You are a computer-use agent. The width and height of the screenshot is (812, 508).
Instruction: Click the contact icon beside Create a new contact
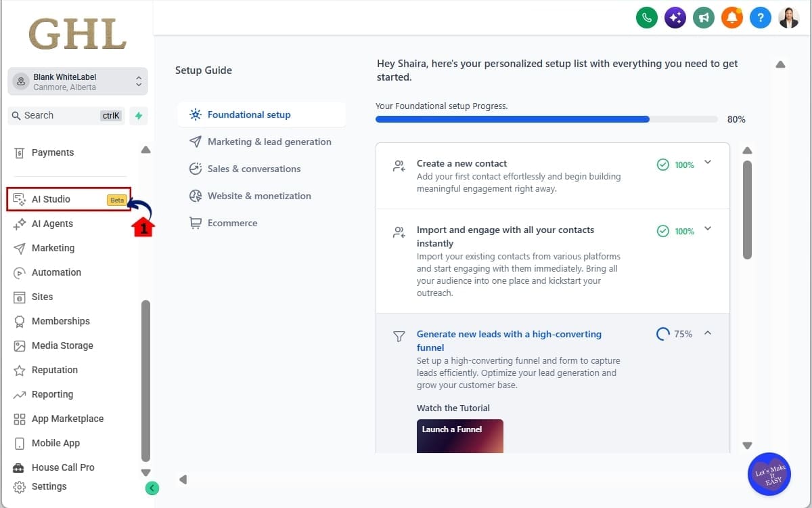pyautogui.click(x=399, y=165)
